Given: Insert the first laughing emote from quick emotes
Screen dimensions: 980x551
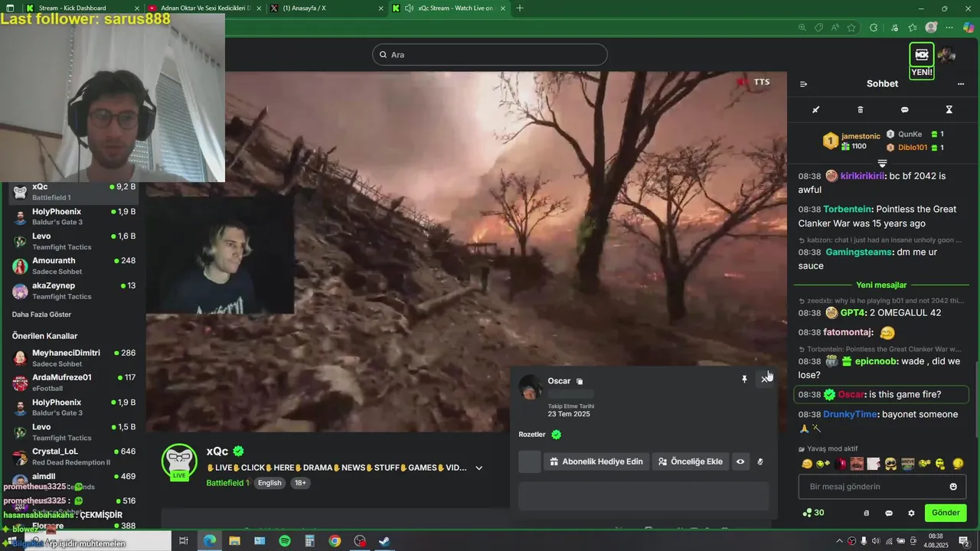Looking at the screenshot, I should tap(806, 464).
